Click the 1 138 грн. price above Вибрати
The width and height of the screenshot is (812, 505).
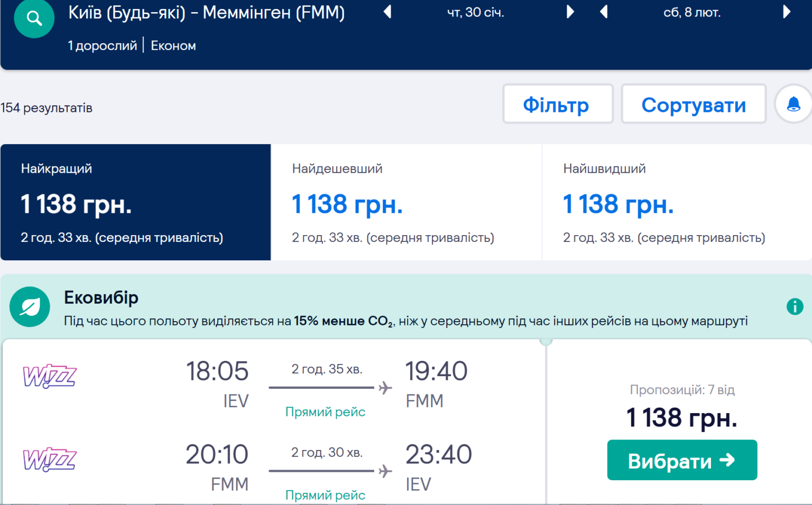tap(682, 418)
